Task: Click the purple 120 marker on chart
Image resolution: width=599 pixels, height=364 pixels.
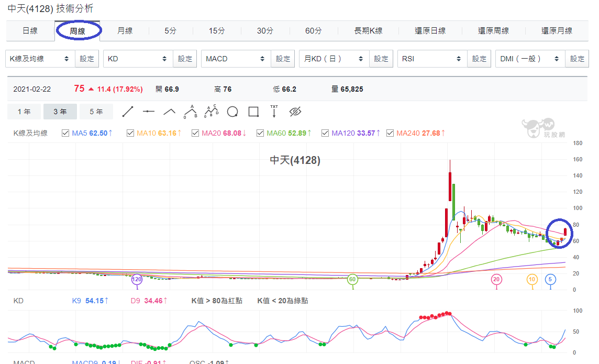Action: coord(137,279)
